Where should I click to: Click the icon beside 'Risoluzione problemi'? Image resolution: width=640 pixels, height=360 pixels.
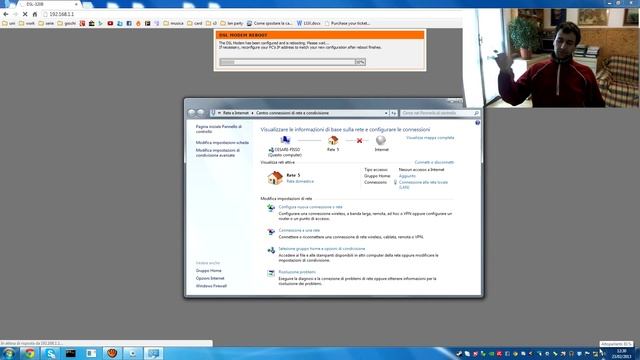pos(271,273)
